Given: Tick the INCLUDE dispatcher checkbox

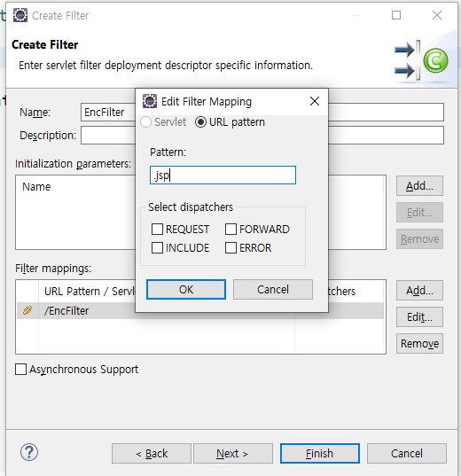Looking at the screenshot, I should [x=157, y=247].
